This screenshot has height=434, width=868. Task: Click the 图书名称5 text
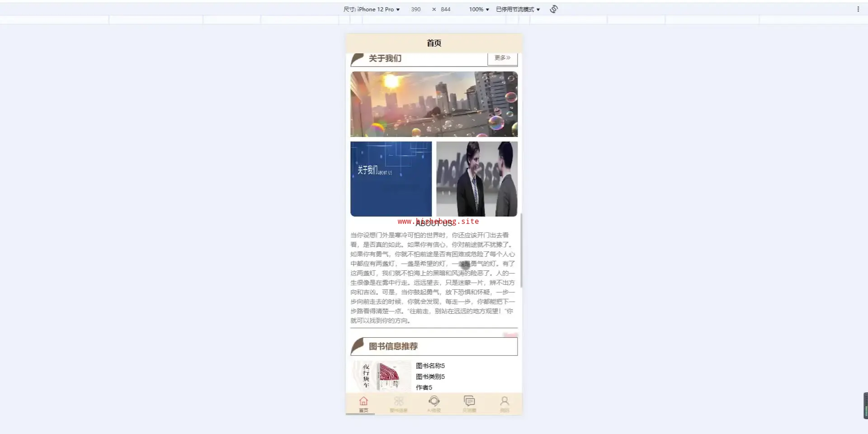tap(430, 366)
